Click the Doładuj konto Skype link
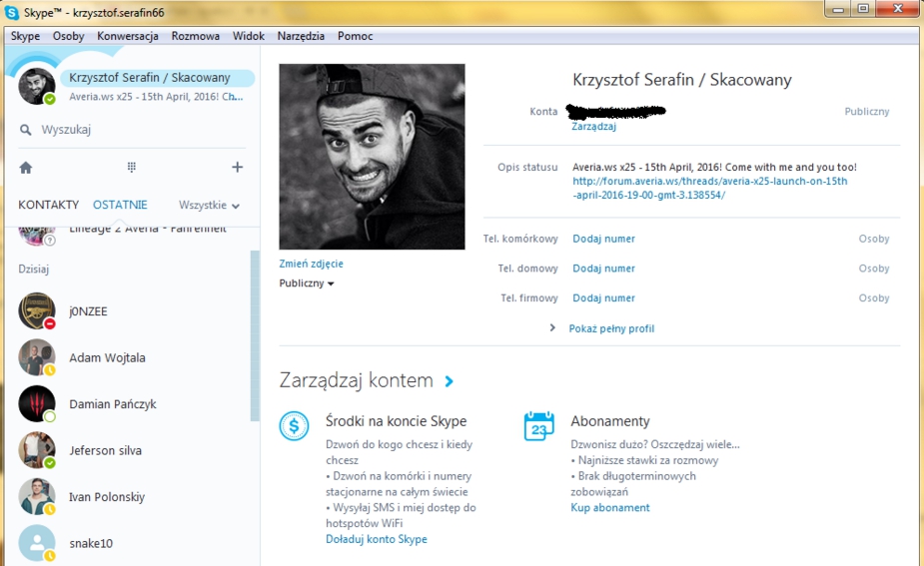The image size is (924, 566). coord(376,539)
